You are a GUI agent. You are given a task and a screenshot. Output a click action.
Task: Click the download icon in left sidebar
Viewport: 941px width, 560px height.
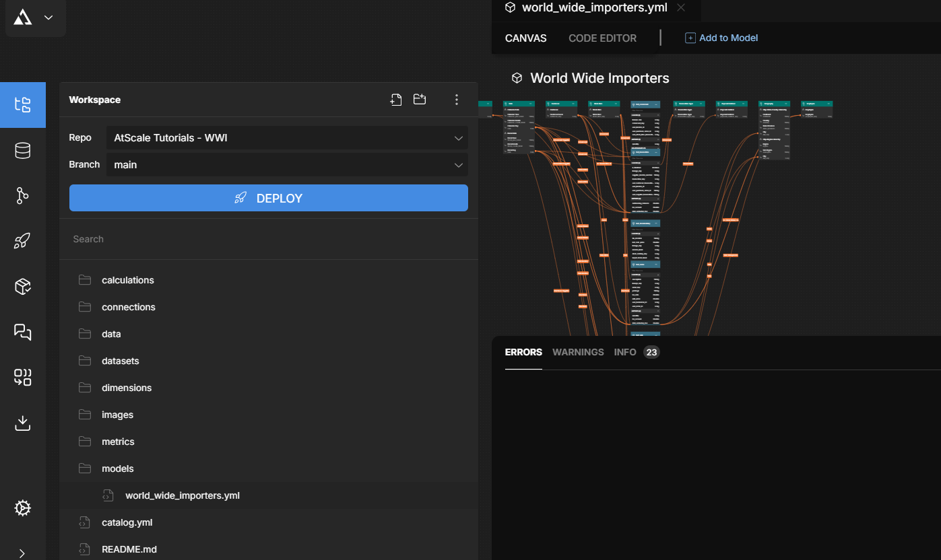click(x=23, y=423)
